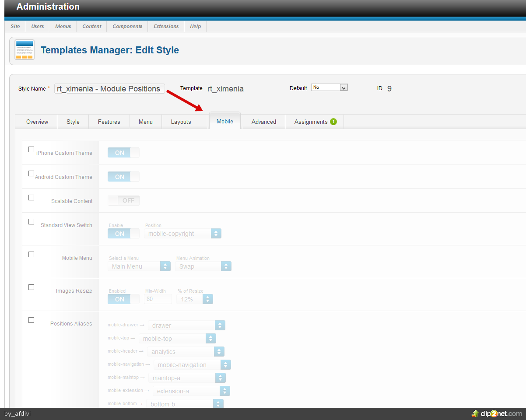Screen dimensions: 526x420
Task: Open the mobile-bottom dropdown showing bottom-b
Action: tap(185, 404)
